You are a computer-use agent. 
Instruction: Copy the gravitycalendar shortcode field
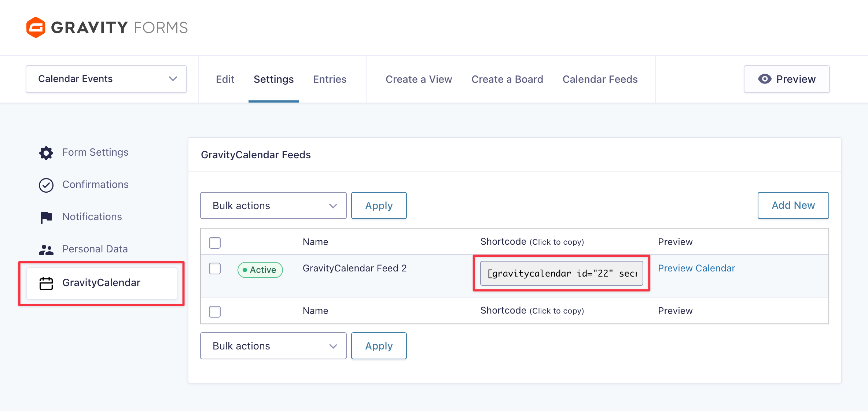tap(562, 273)
